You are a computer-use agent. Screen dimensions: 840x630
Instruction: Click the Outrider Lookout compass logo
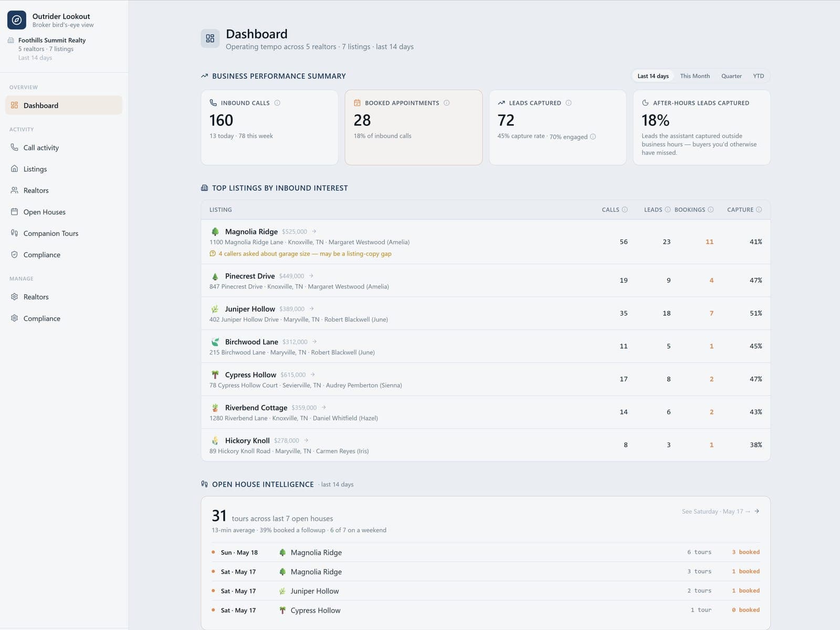[16, 20]
